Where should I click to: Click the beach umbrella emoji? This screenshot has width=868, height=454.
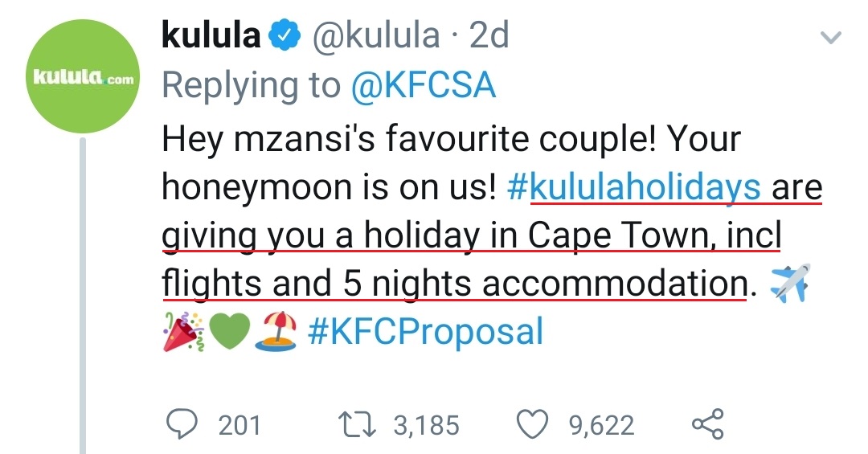pos(276,331)
